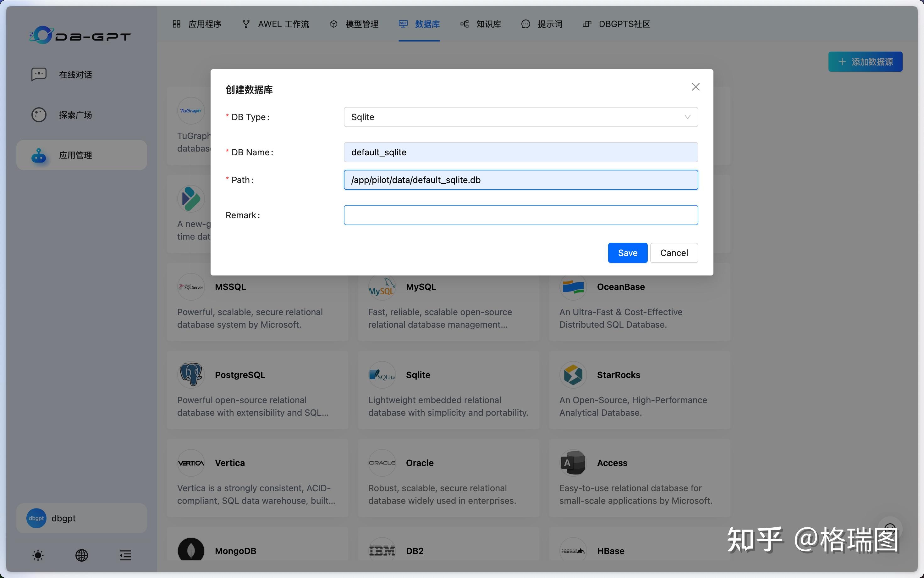Screen dimensions: 924x578
Task: Open 探索广场 from the sidebar
Action: 75,115
